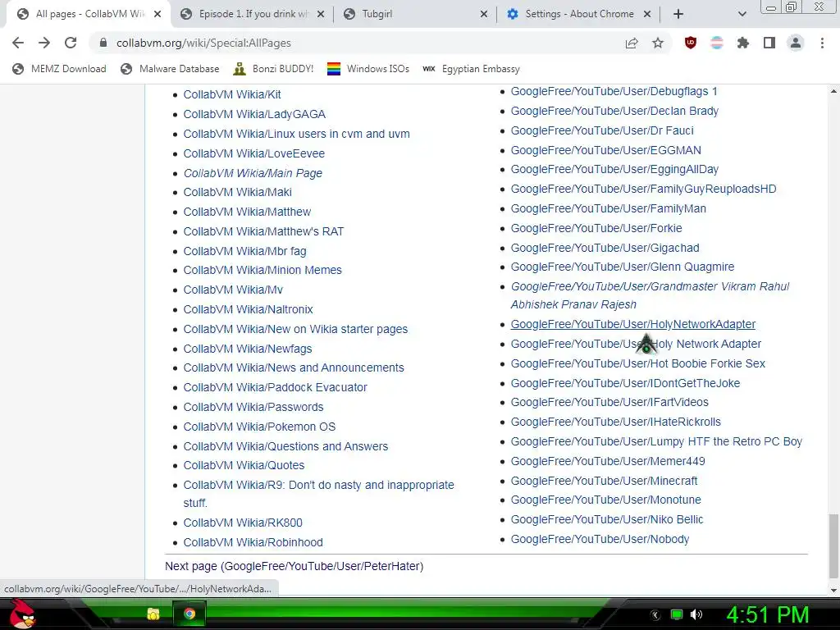840x630 pixels.
Task: Open the Bonzi BUDDY! bookmark
Action: (273, 69)
